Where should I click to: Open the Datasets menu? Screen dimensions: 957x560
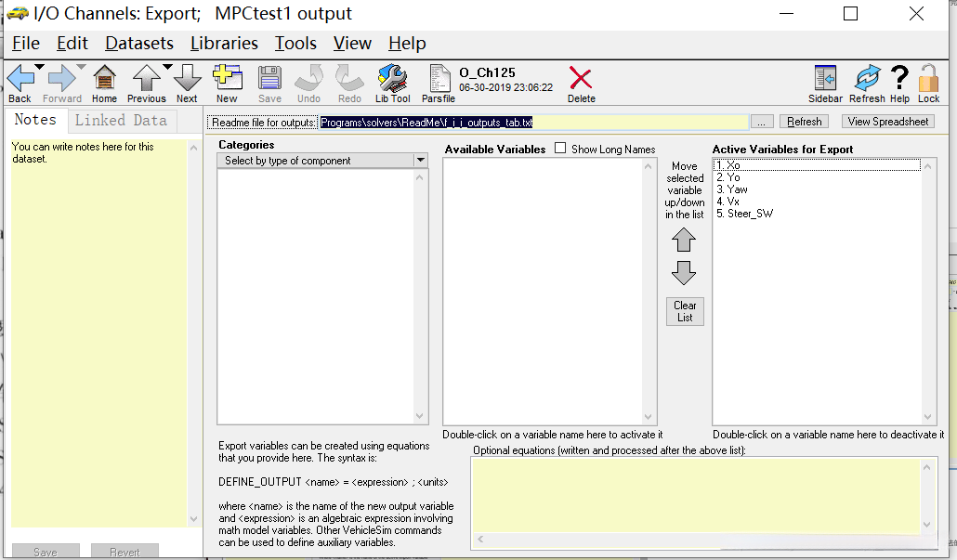[x=139, y=44]
